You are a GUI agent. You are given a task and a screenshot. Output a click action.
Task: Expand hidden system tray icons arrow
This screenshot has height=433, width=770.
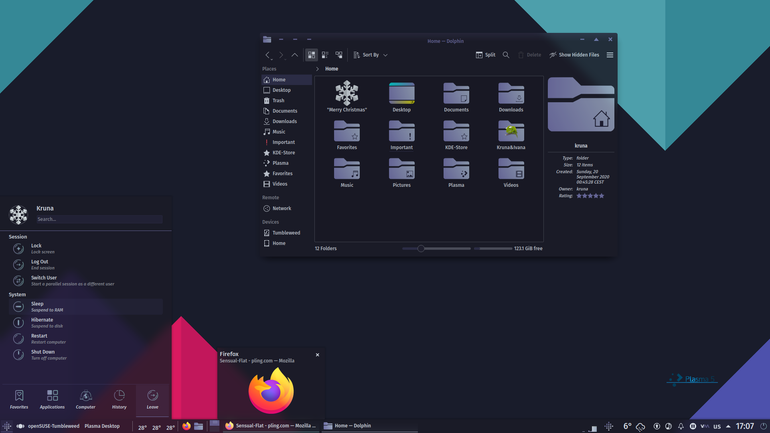point(728,426)
